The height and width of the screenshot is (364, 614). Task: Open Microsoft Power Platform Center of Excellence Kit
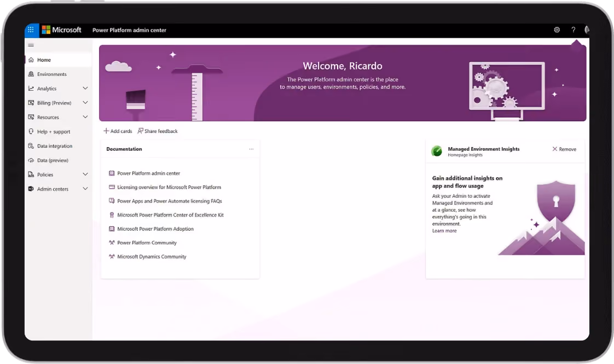tap(170, 215)
